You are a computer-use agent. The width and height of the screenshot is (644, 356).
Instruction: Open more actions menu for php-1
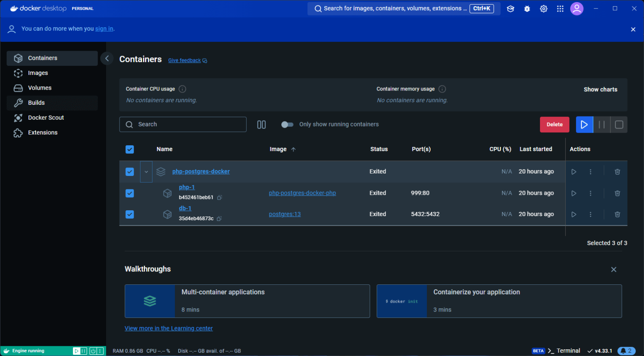pos(590,193)
